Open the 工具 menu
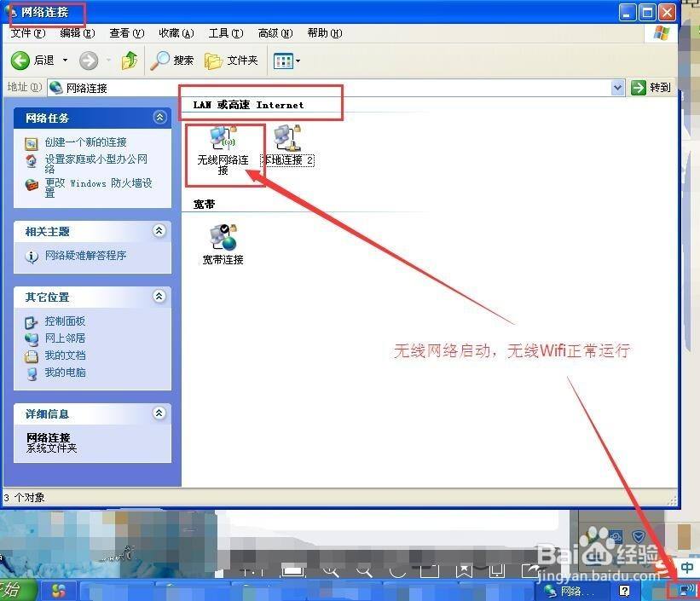This screenshot has height=601, width=700. click(223, 32)
